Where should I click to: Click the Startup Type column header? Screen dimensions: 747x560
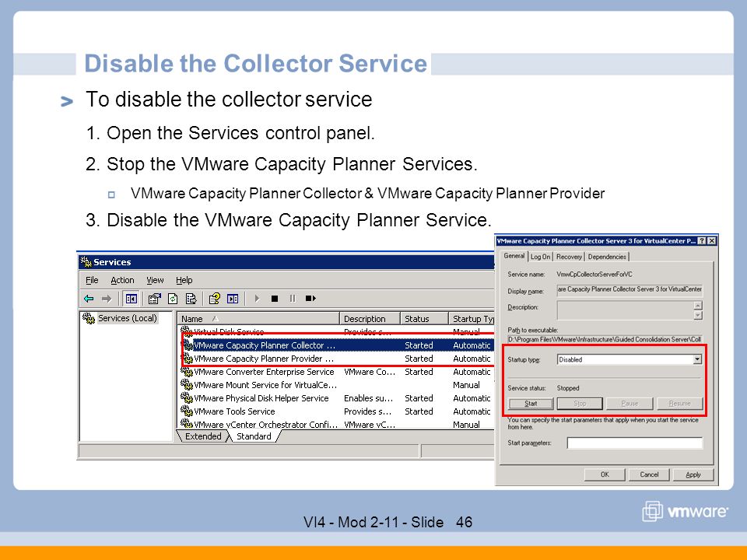click(472, 319)
